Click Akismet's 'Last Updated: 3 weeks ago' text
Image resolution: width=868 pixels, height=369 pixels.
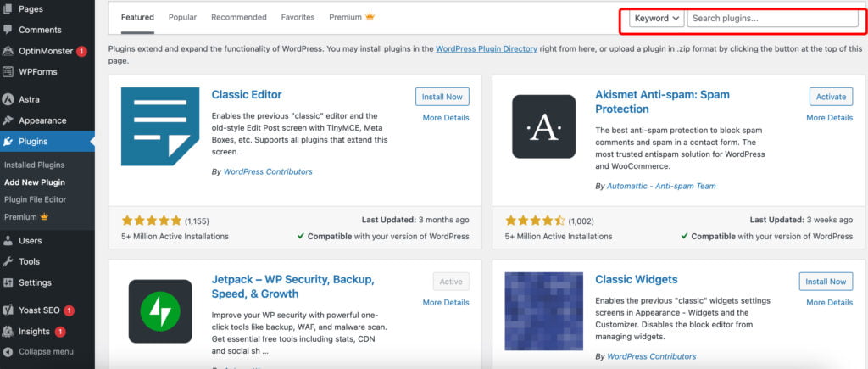(x=802, y=220)
